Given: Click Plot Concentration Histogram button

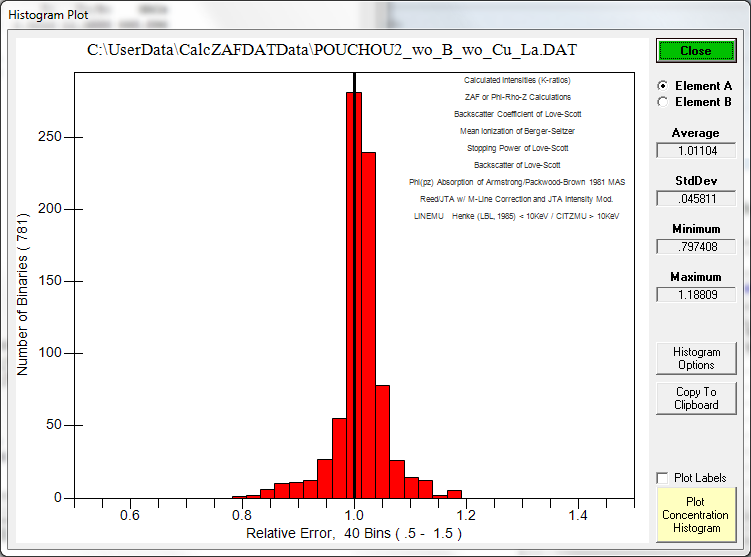Looking at the screenshot, I should [x=696, y=514].
